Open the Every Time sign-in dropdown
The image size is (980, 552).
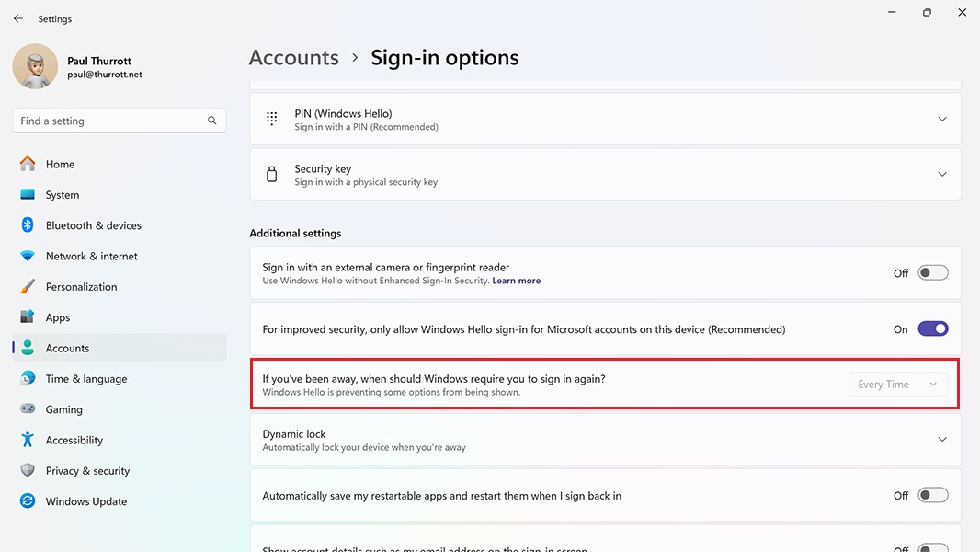click(897, 385)
